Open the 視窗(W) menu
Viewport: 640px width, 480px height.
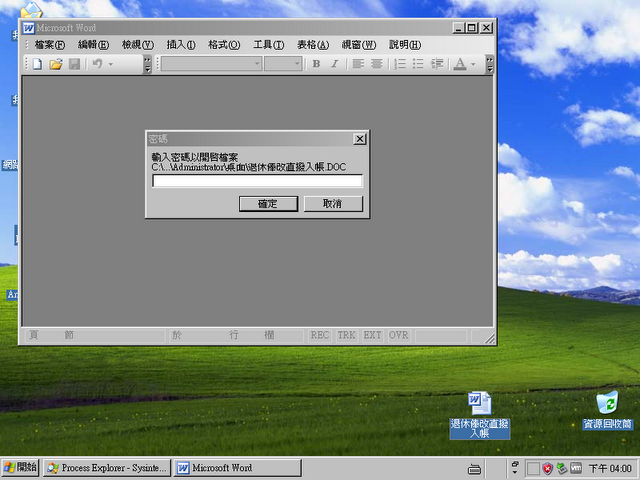(x=358, y=44)
